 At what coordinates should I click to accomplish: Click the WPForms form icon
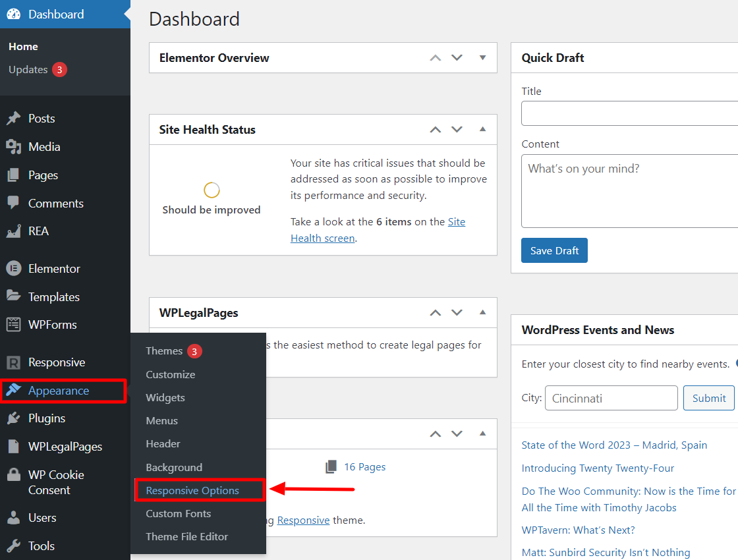pos(14,324)
